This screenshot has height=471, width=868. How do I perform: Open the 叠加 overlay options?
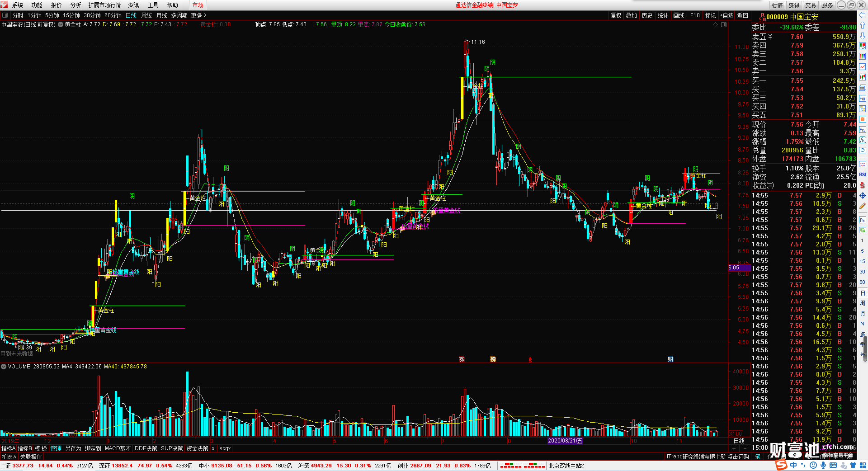pos(632,15)
